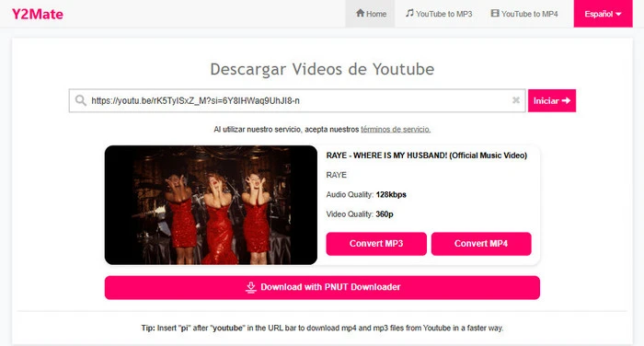Open the YouTube to MP3 page
This screenshot has height=346, width=644.
pyautogui.click(x=439, y=14)
